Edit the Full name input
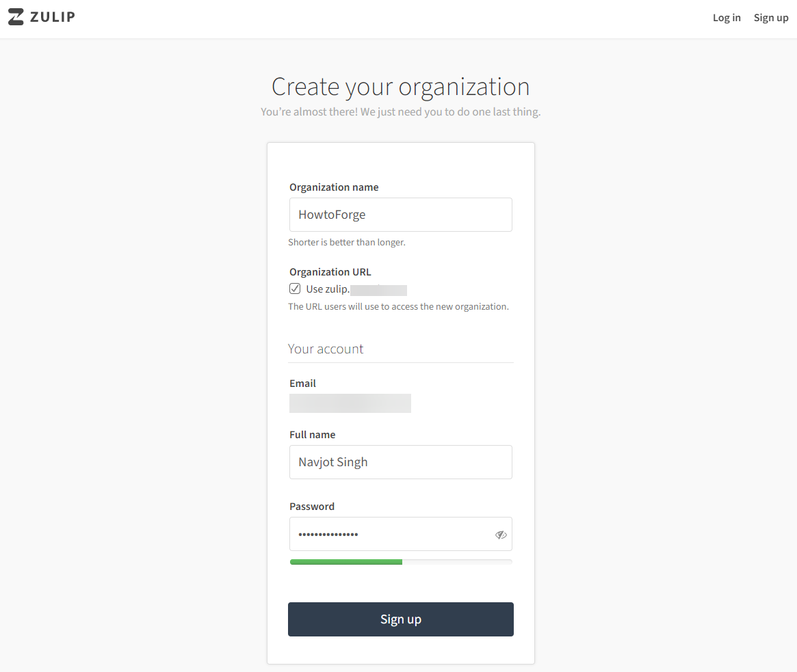 [x=400, y=462]
